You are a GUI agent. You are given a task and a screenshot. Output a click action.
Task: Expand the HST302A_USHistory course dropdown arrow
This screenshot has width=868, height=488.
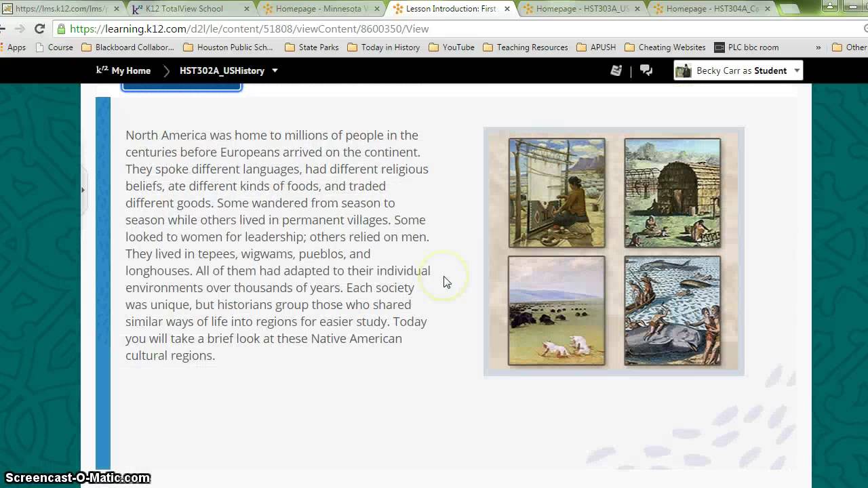275,70
